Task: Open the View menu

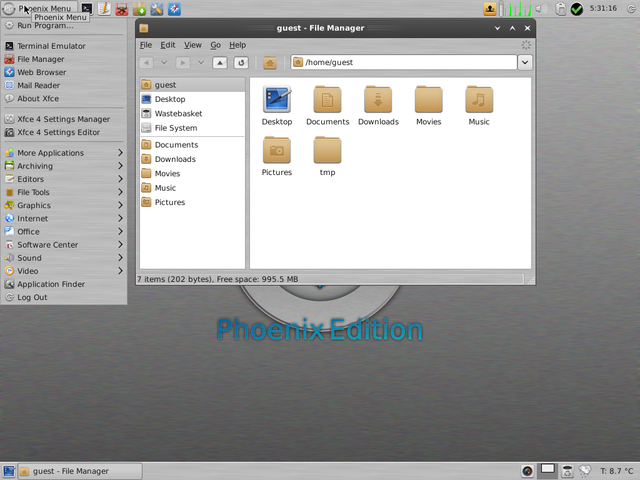Action: [x=193, y=45]
